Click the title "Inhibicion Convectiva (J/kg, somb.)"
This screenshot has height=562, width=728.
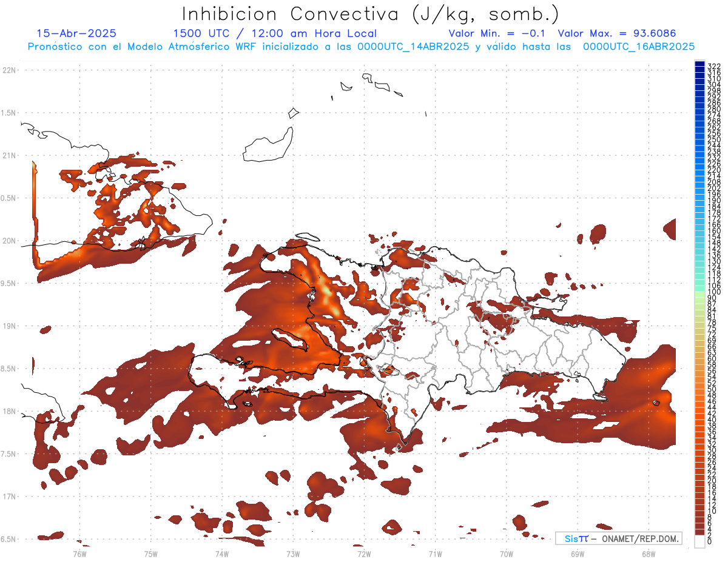371,14
